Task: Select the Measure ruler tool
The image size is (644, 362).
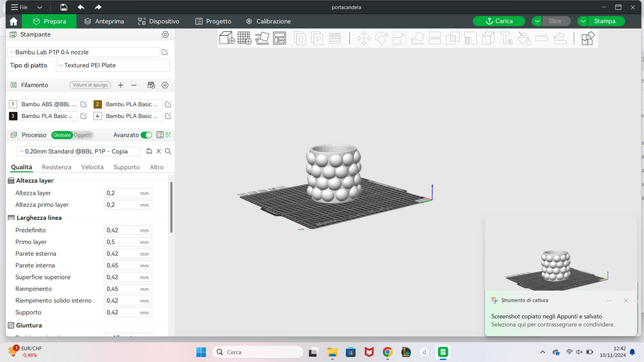Action: coord(541,38)
